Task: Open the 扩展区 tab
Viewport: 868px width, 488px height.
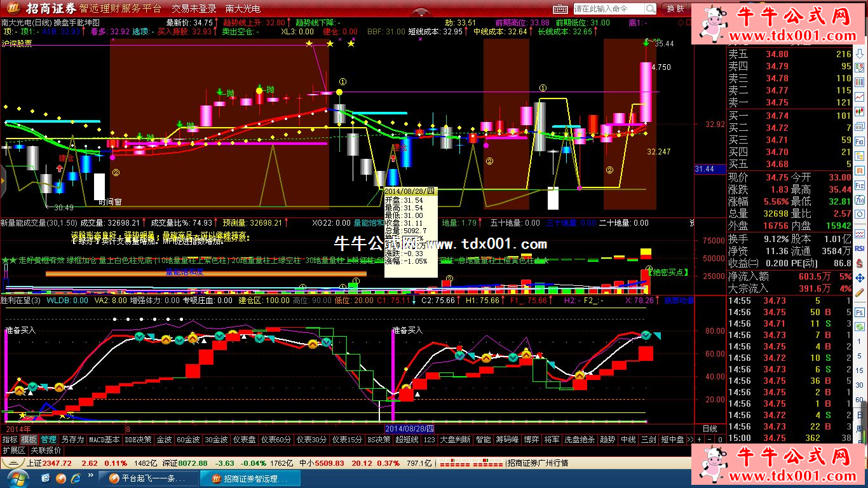Action: (13, 450)
